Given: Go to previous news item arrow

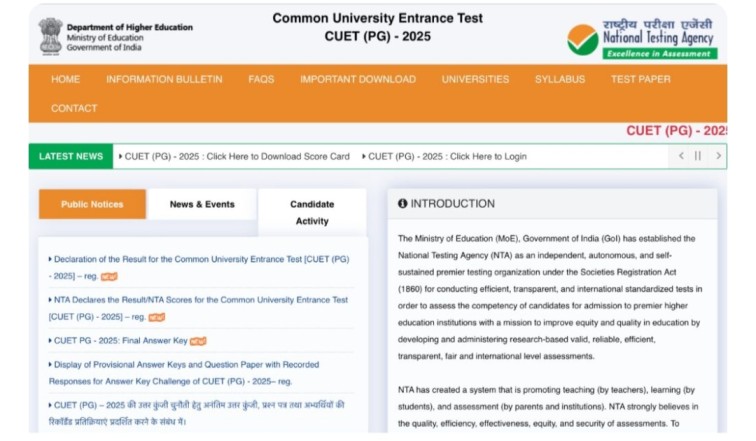Looking at the screenshot, I should (681, 156).
